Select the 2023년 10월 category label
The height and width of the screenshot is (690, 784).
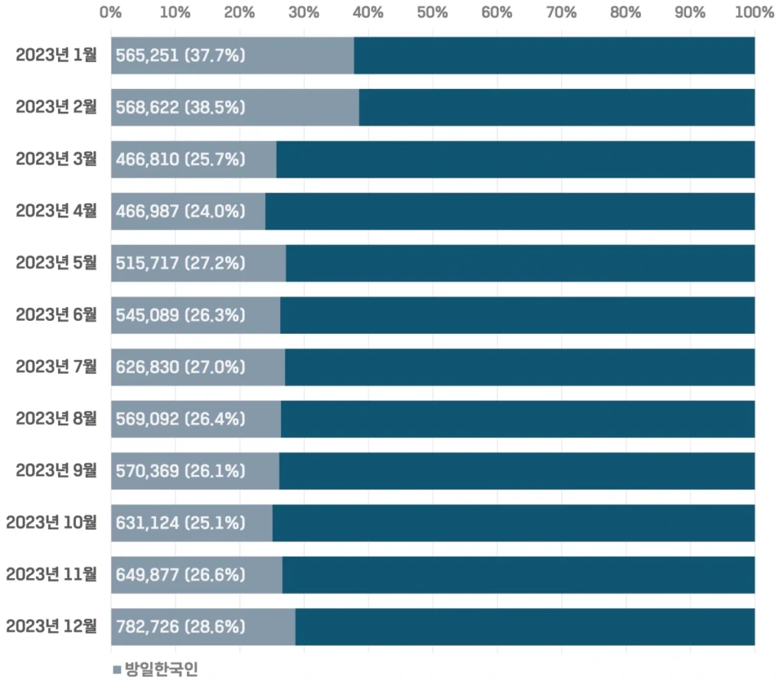[x=52, y=523]
